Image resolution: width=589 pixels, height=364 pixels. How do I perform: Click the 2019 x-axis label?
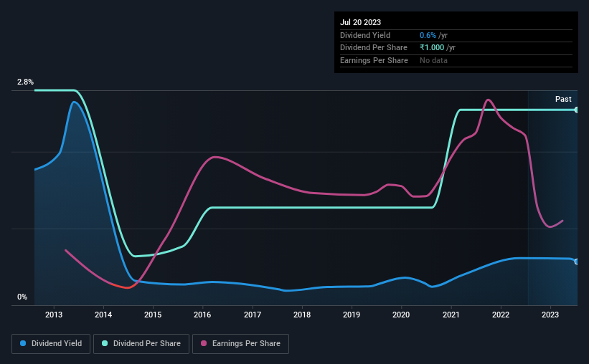coord(352,315)
